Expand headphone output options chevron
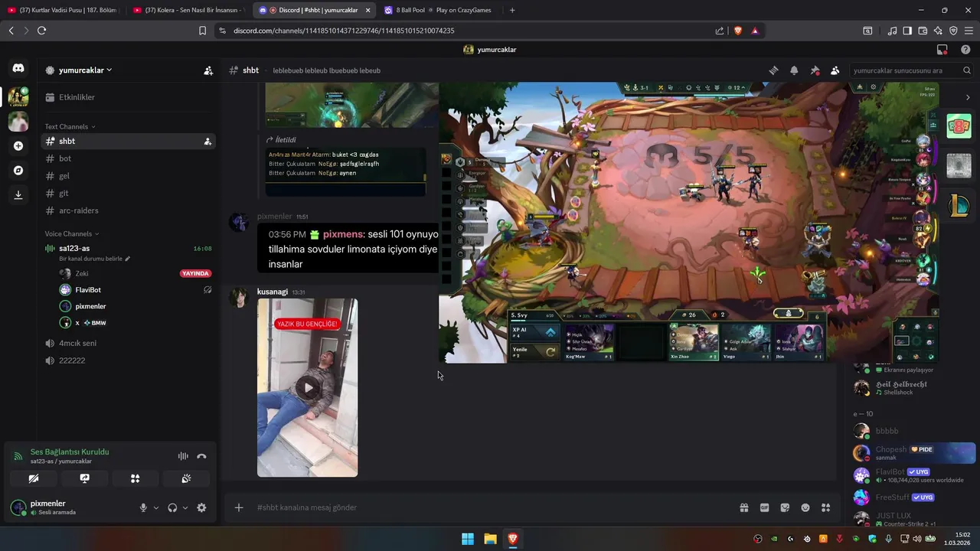The width and height of the screenshot is (980, 551). pos(185,507)
